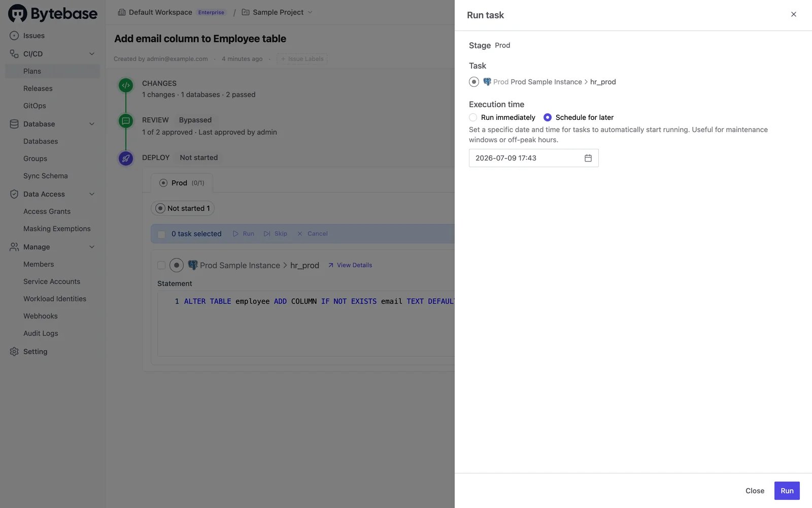This screenshot has width=812, height=508.
Task: Click the SQL statement editor
Action: tap(306, 324)
